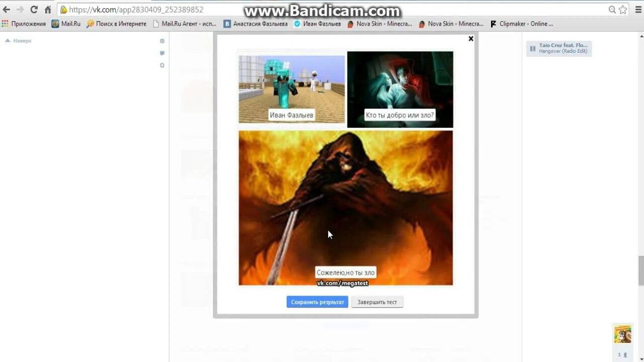644x362 pixels.
Task: Click the Иван Фазлыев name label
Action: click(292, 115)
